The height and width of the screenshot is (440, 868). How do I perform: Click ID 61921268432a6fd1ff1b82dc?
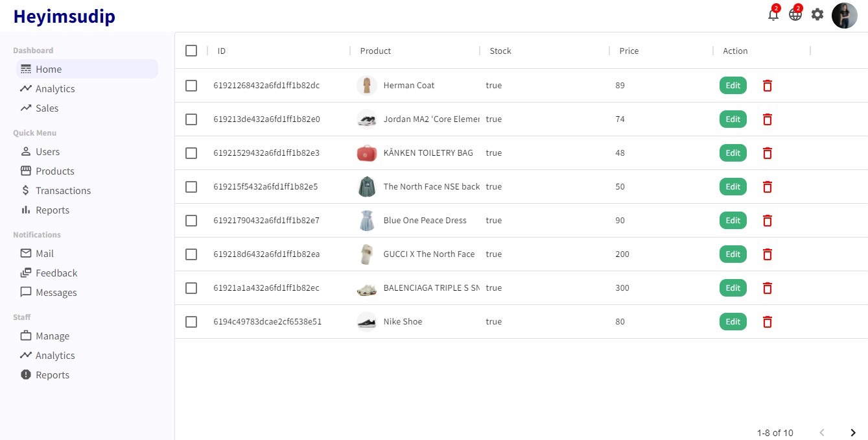[266, 86]
